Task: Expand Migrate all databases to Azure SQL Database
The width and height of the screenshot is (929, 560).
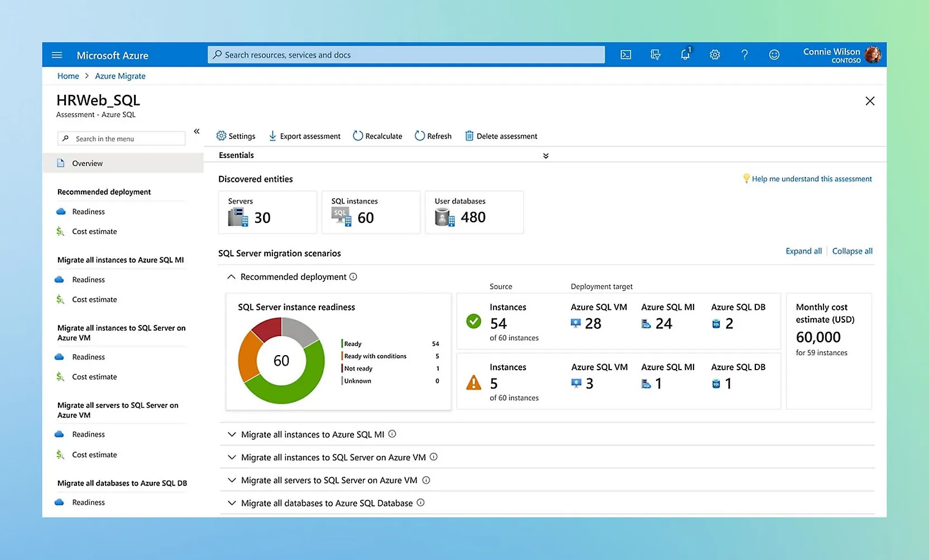Action: (x=232, y=503)
